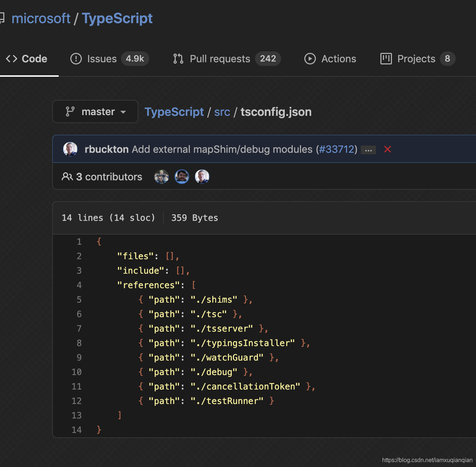Open the TypeScript repository link in header
476x467 pixels.
coord(117,18)
